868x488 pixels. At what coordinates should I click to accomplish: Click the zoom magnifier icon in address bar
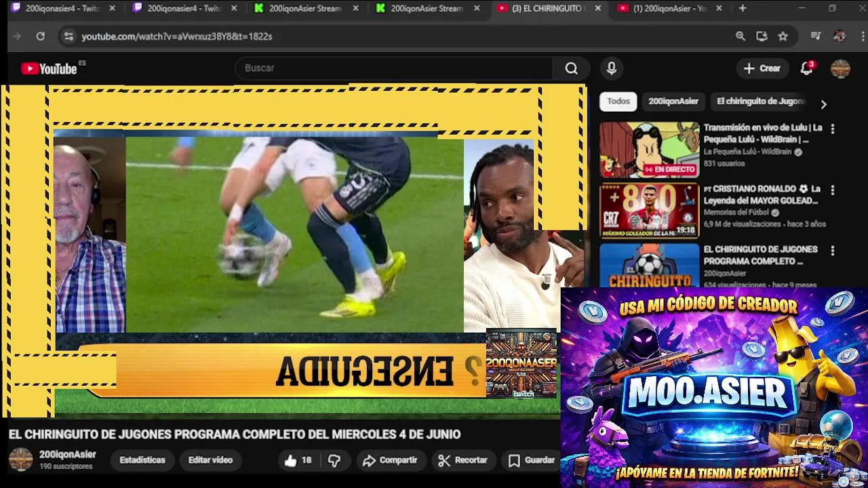point(741,37)
